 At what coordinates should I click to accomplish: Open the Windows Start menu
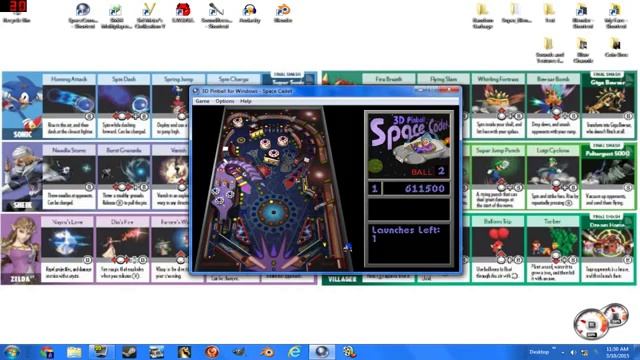11,352
